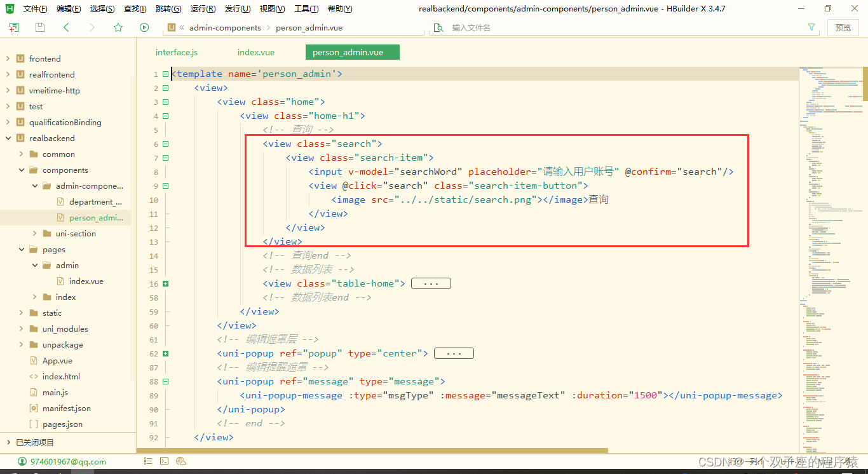Click the run play icon in toolbar
The image size is (868, 474).
coord(144,27)
